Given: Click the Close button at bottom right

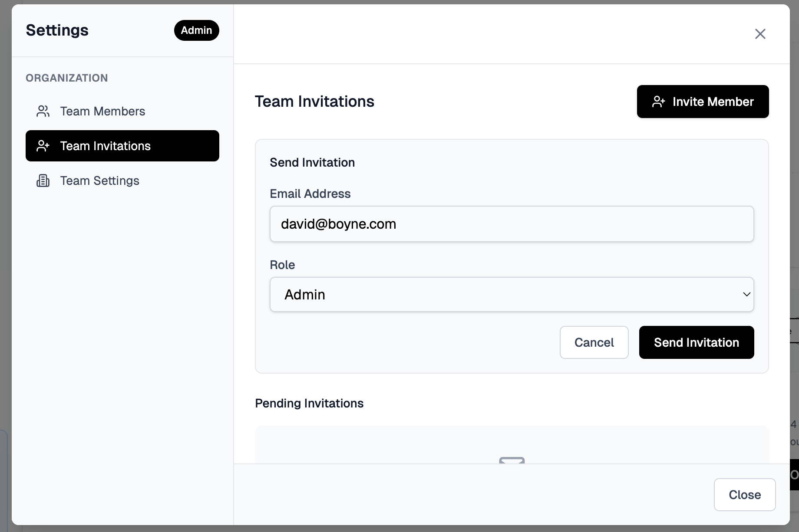Looking at the screenshot, I should [x=745, y=495].
